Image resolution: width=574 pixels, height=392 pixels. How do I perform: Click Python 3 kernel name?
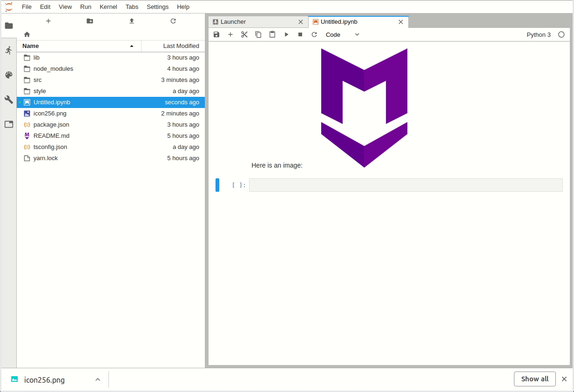[x=539, y=34]
